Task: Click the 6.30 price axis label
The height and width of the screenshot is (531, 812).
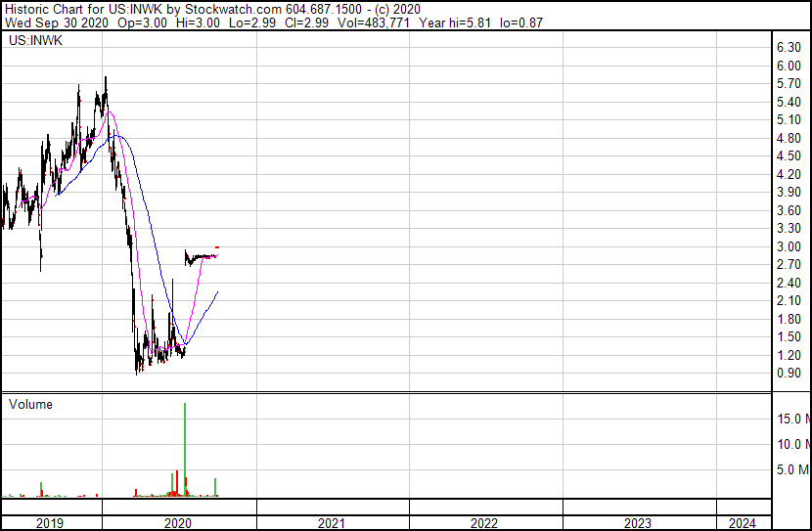Action: (789, 48)
